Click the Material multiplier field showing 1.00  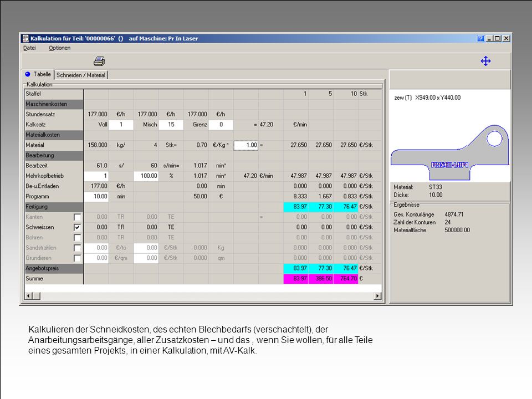[x=246, y=145]
